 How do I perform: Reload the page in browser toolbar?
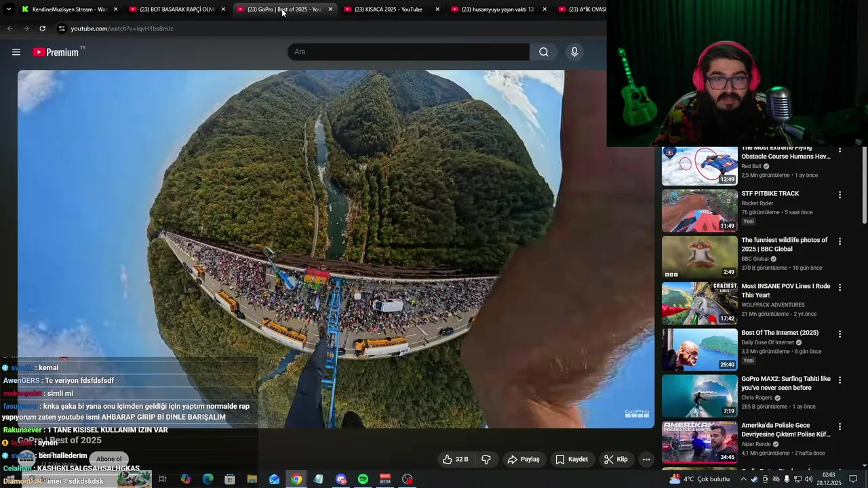click(x=42, y=28)
